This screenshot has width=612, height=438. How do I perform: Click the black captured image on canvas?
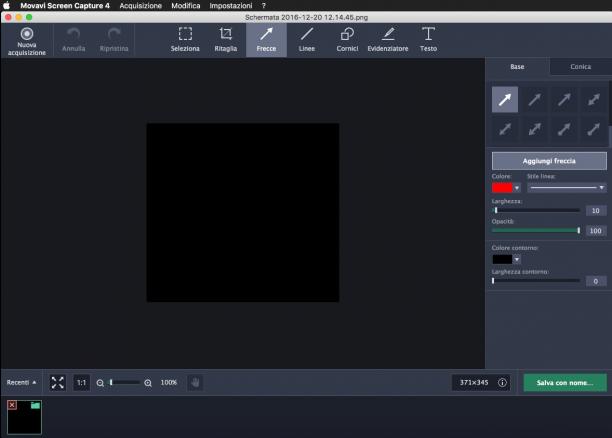click(243, 212)
